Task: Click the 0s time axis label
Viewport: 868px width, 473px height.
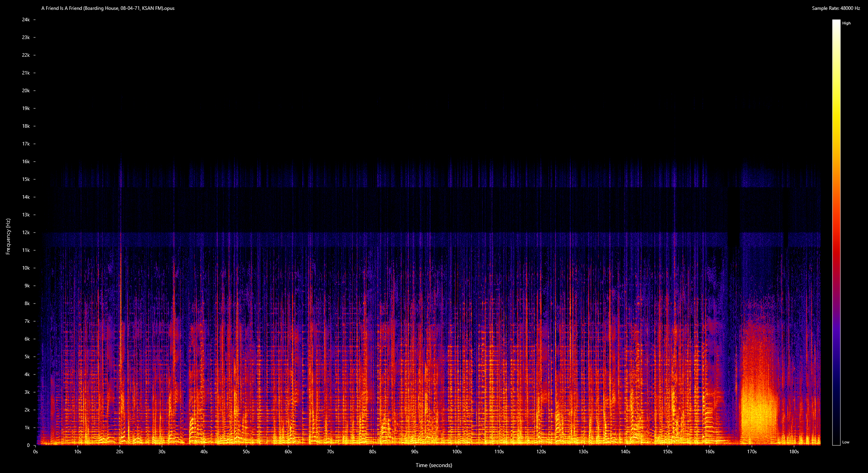Action: tap(36, 452)
